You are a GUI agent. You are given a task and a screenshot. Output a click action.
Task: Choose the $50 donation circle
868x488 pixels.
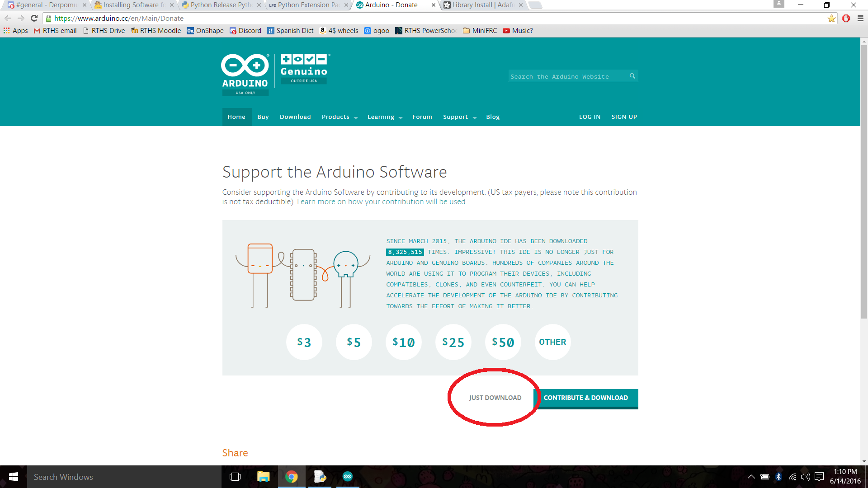[x=503, y=342]
